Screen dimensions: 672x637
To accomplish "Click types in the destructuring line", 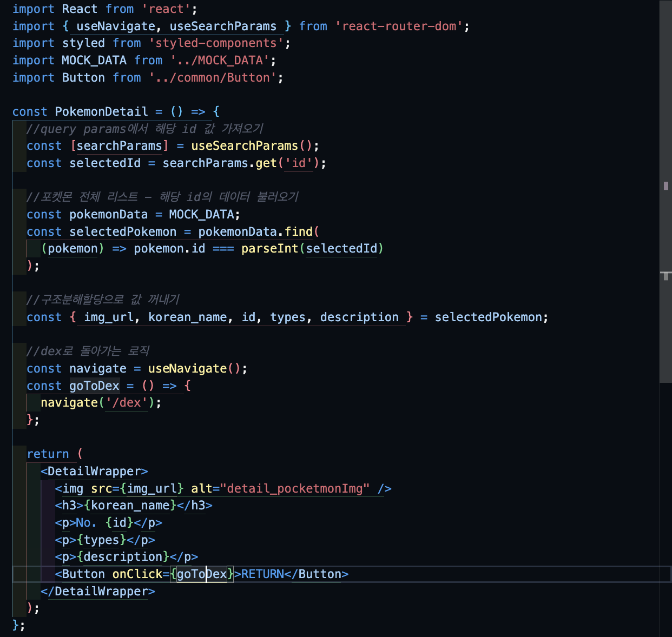I will pyautogui.click(x=288, y=317).
